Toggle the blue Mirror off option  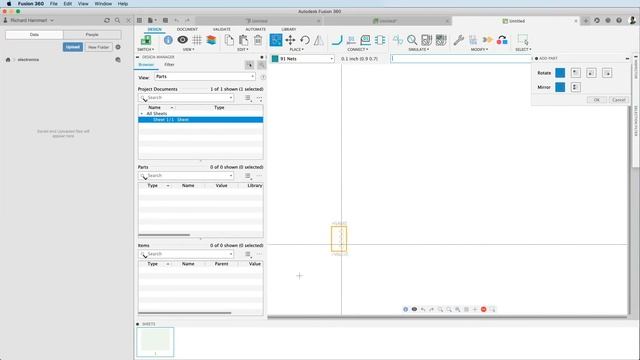click(x=560, y=87)
